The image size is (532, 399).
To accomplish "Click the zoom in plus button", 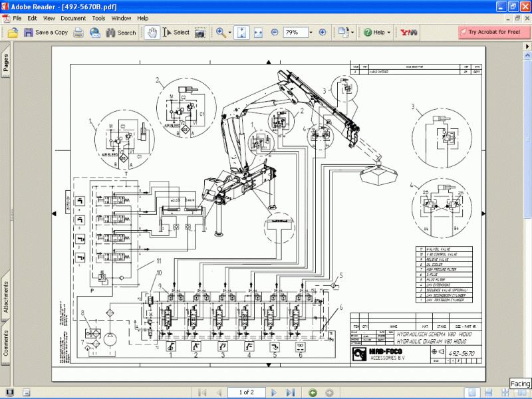I will [323, 32].
